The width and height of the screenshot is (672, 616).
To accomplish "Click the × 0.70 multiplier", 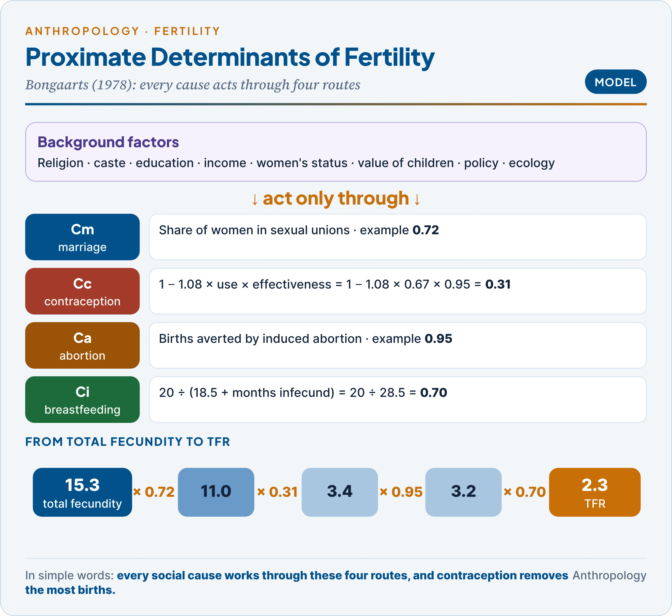I will click(525, 492).
